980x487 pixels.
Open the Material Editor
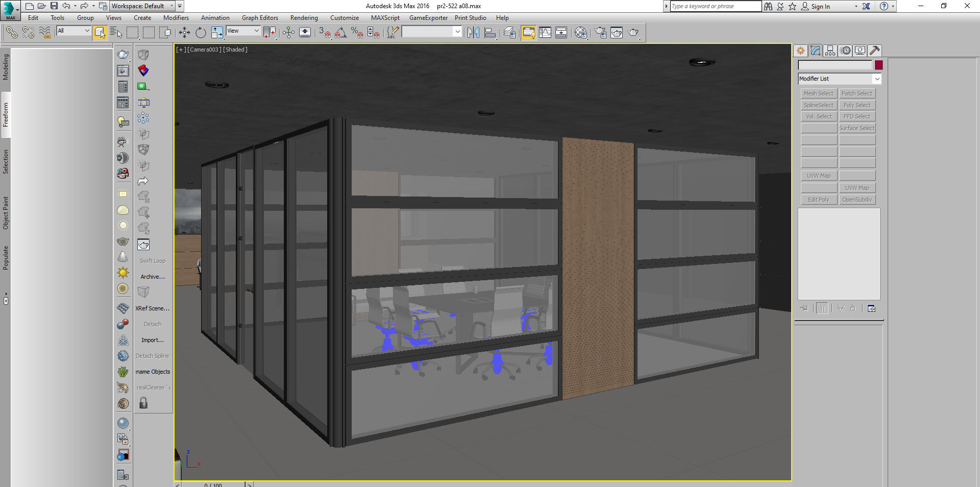click(x=581, y=33)
